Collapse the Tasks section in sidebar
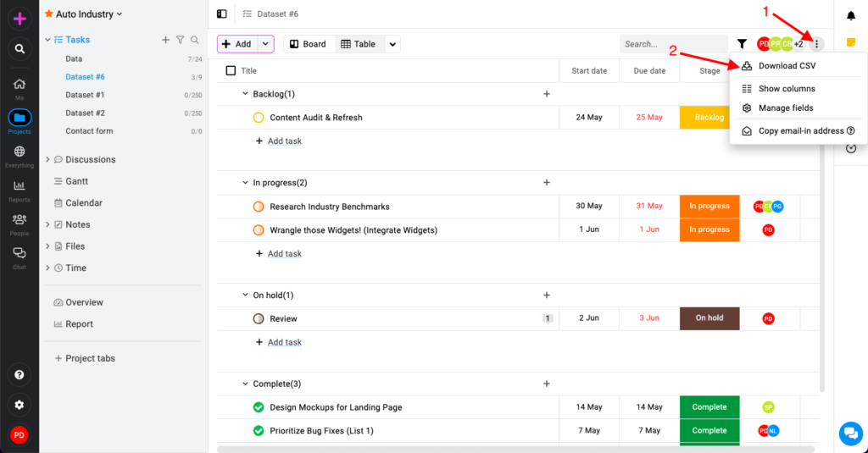868x453 pixels. point(47,40)
